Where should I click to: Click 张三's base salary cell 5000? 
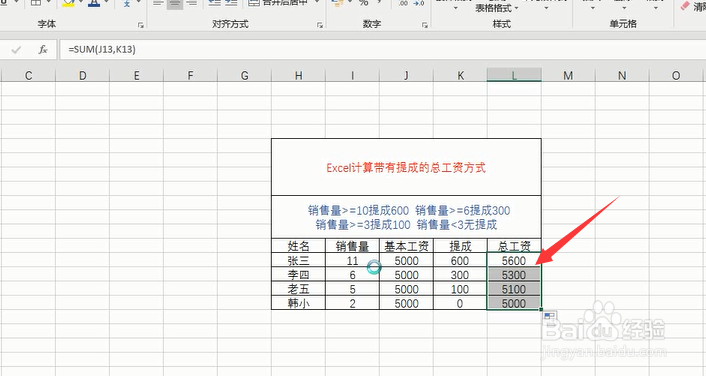pyautogui.click(x=407, y=260)
